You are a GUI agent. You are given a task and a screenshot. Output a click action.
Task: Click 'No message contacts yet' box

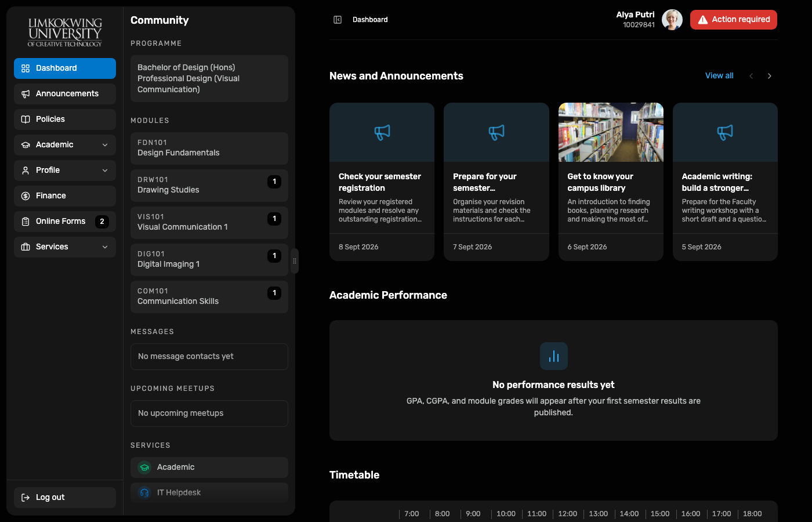pos(209,357)
